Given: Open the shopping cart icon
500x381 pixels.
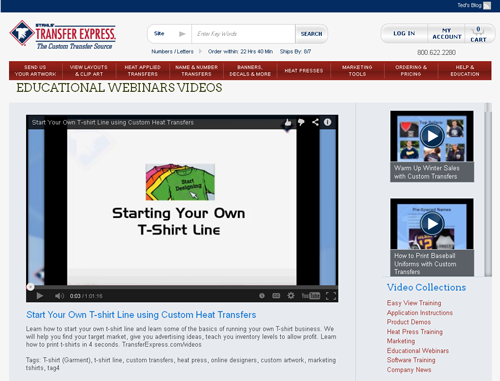Looking at the screenshot, I should [x=478, y=34].
